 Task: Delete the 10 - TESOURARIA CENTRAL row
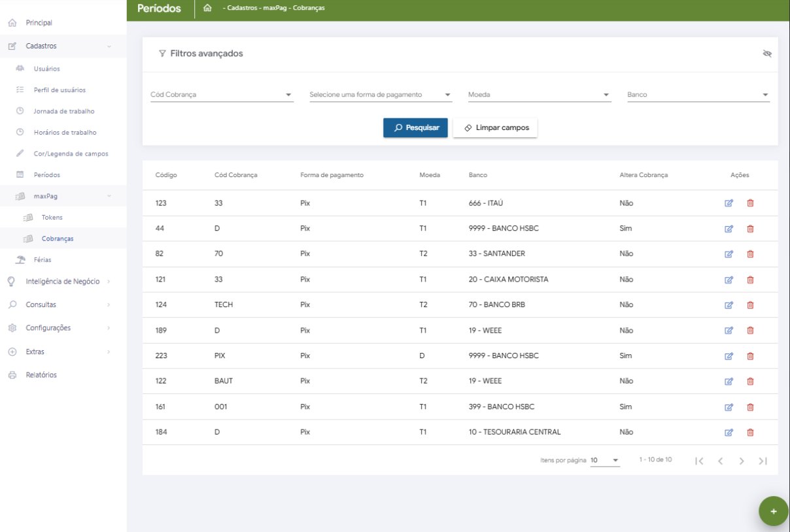pos(750,432)
